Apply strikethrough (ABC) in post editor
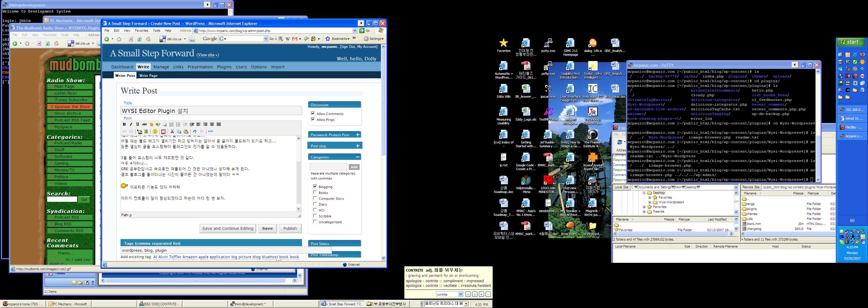Image resolution: width=868 pixels, height=308 pixels. [145, 124]
